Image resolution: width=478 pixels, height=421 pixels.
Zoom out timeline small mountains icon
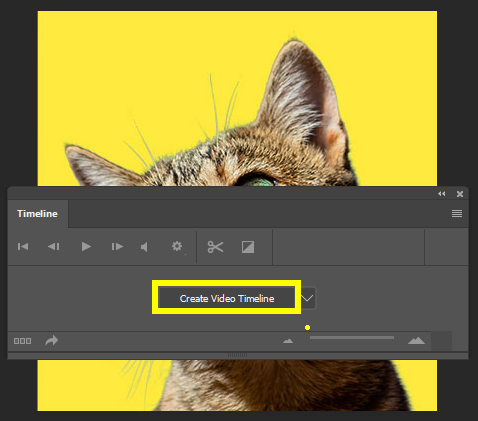click(x=288, y=341)
